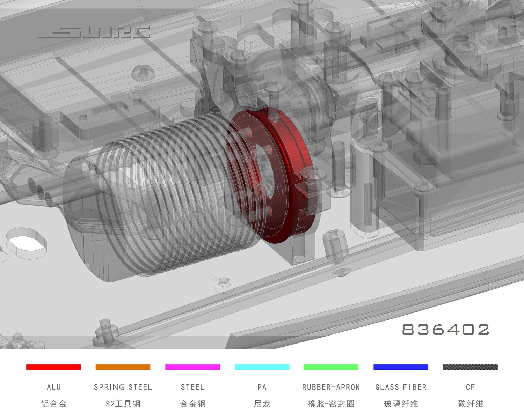
Task: Click the SURC logo at top left
Action: [94, 32]
